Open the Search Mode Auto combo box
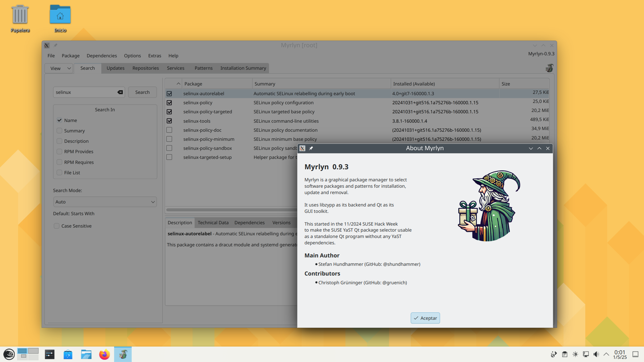 tap(105, 202)
